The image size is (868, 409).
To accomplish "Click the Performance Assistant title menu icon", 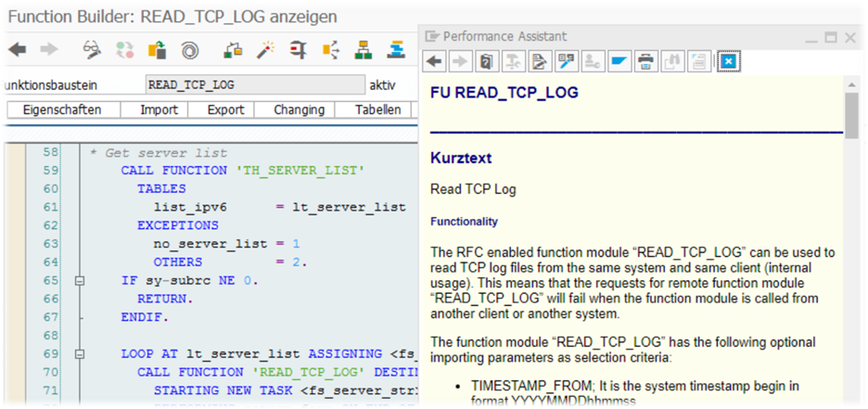I will (x=432, y=36).
